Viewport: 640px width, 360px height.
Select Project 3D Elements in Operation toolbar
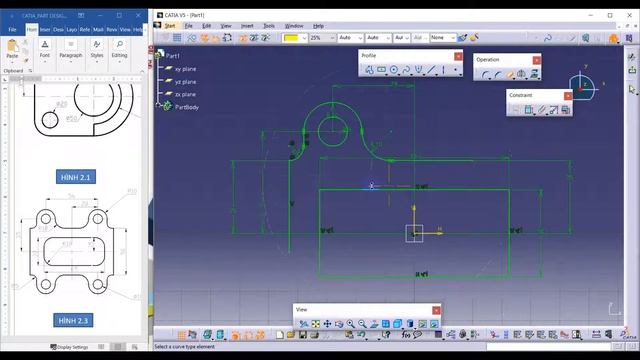(534, 75)
